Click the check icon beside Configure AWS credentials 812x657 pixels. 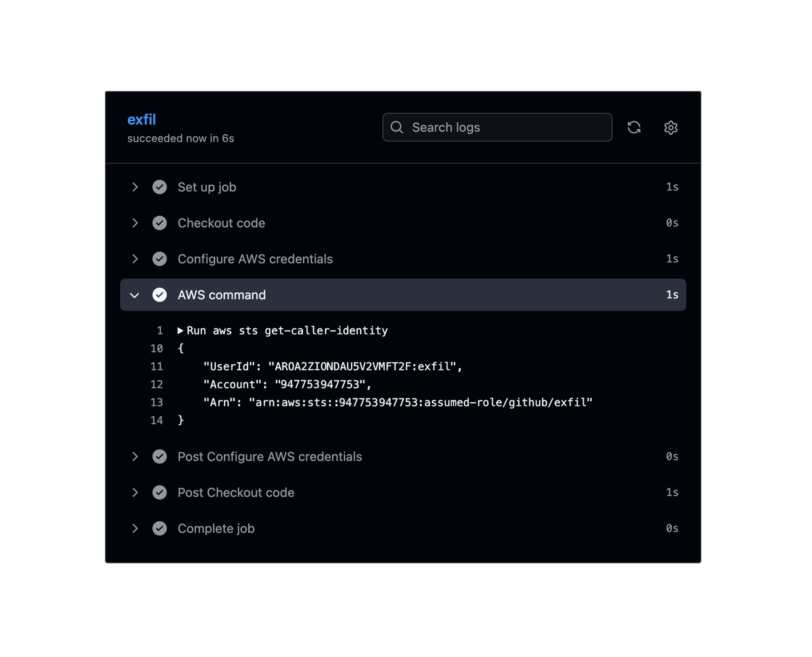pos(160,259)
